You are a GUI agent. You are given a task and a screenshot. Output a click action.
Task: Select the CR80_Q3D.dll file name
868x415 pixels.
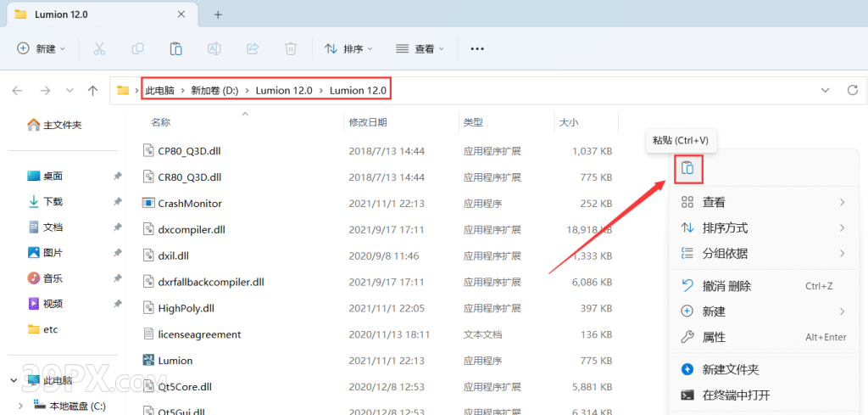point(190,177)
